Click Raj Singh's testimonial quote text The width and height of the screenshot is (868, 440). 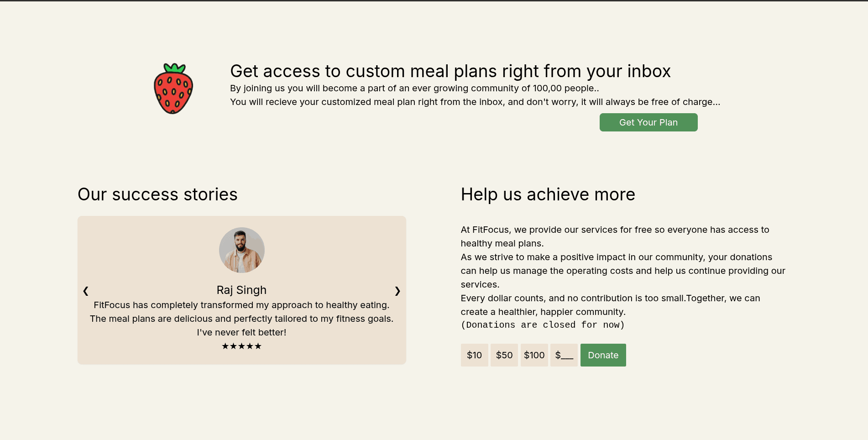click(x=241, y=319)
